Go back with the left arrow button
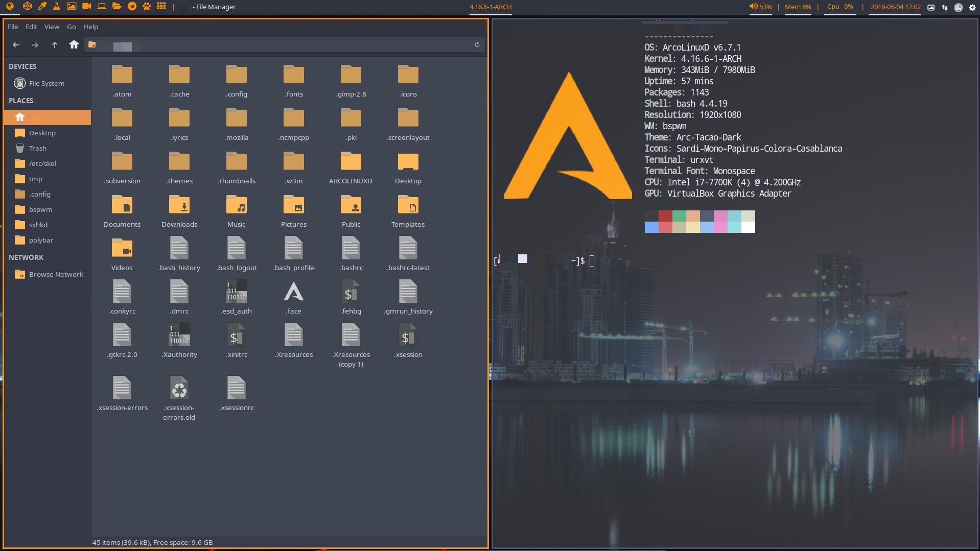Image resolution: width=980 pixels, height=551 pixels. coord(16,45)
